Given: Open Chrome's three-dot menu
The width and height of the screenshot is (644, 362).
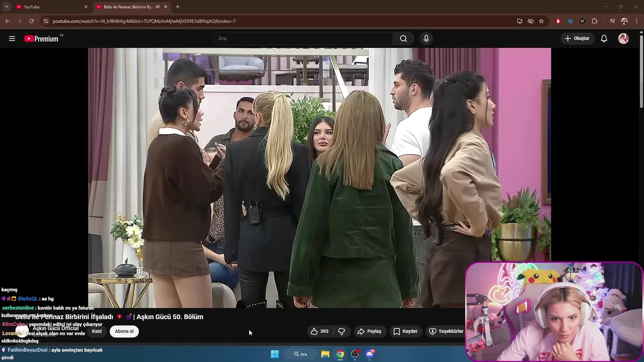Looking at the screenshot, I should (636, 21).
